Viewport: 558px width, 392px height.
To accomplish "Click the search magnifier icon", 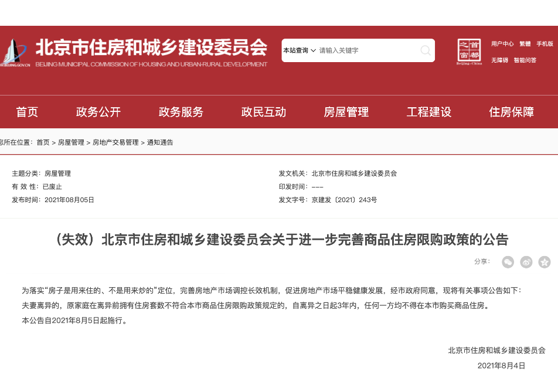I will pos(426,50).
